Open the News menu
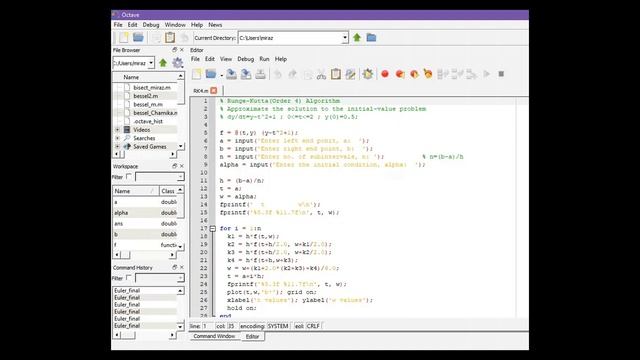This screenshot has height=360, width=640. pyautogui.click(x=215, y=25)
